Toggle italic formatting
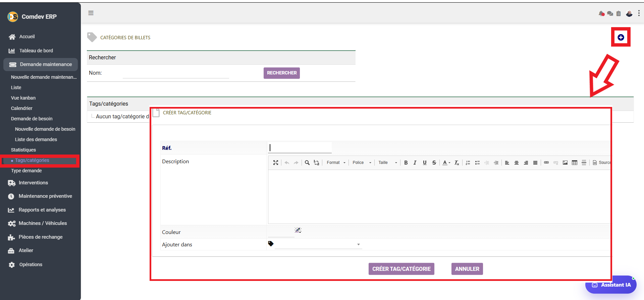Viewport: 644px width, 300px height. 415,163
